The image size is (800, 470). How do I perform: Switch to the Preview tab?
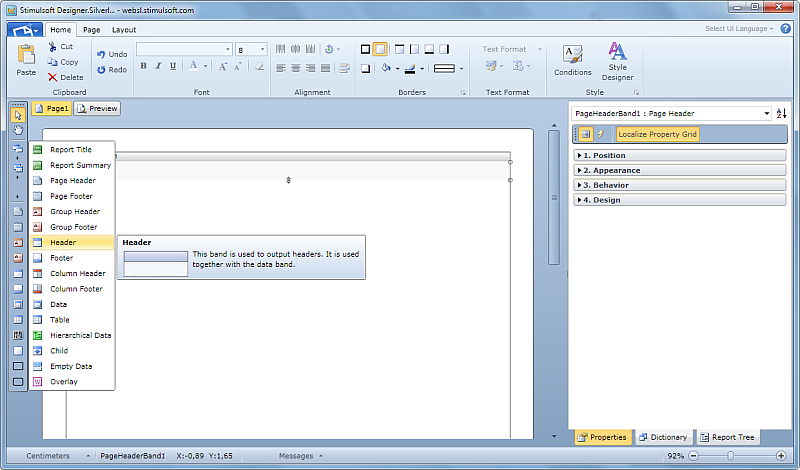(x=97, y=108)
